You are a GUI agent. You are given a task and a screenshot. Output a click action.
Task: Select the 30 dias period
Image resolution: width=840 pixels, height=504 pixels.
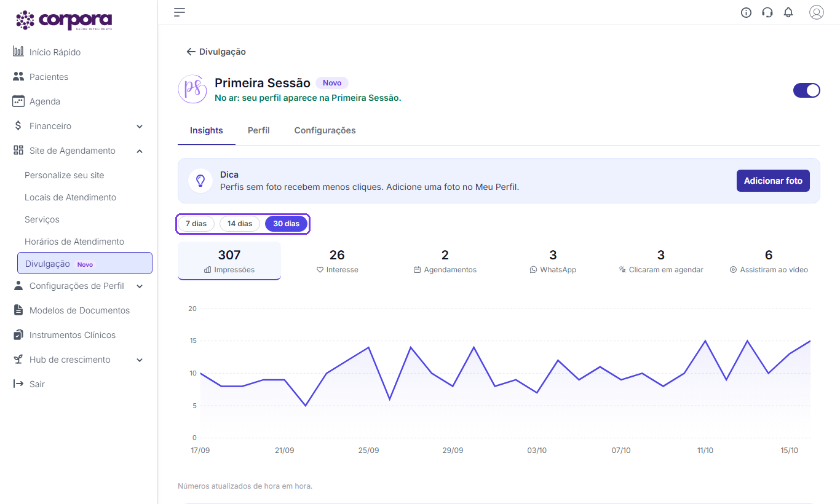[x=287, y=224]
